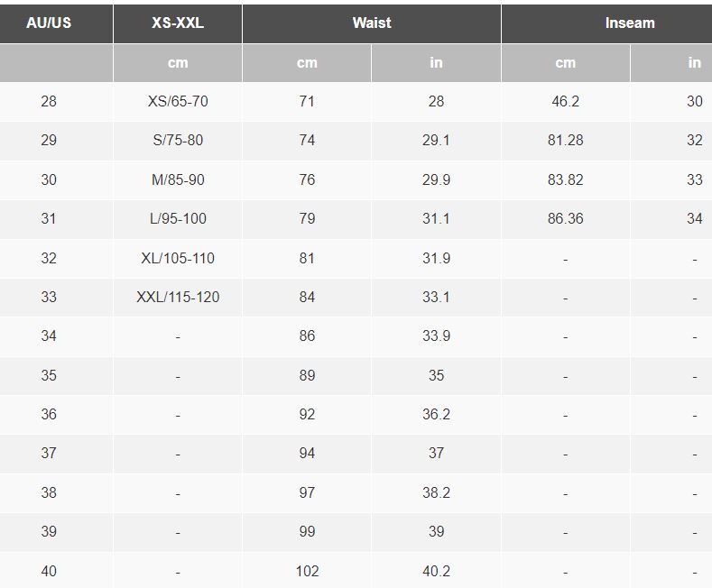This screenshot has width=712, height=588.
Task: Click the 29.1 waist inch value
Action: pos(436,140)
